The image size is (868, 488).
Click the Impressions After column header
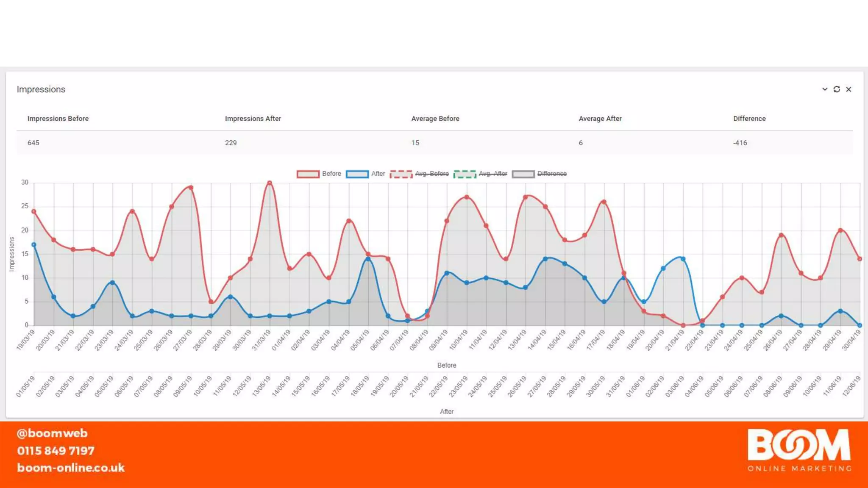coord(253,119)
